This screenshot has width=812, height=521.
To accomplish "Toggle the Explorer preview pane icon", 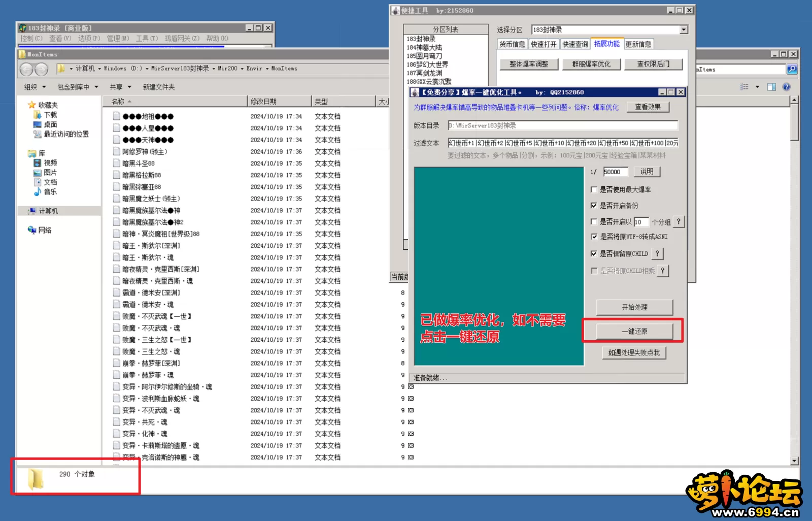I will point(771,87).
